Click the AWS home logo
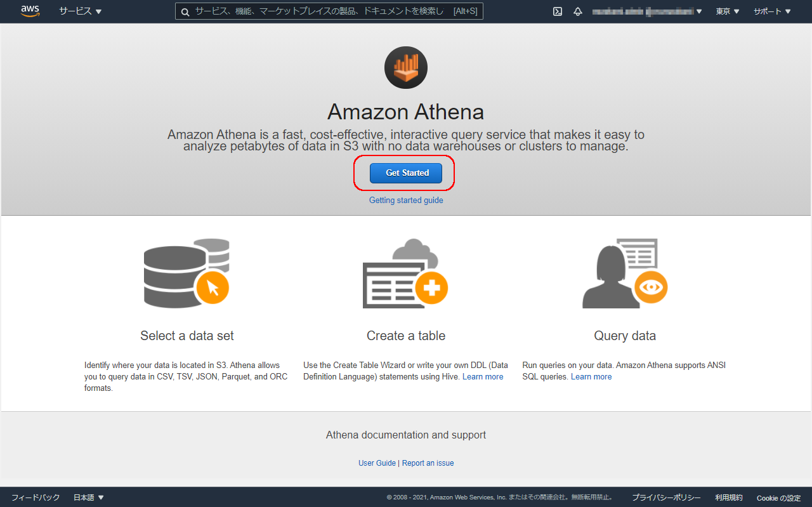Viewport: 812px width, 507px height. click(x=30, y=11)
